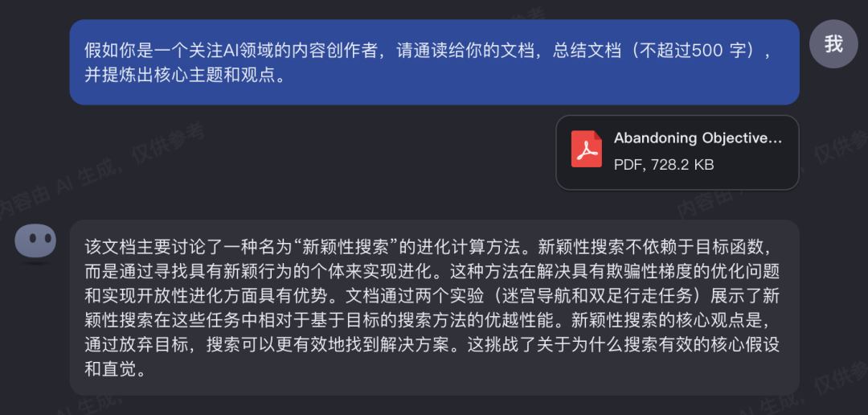
Task: Click the AI summary response bubble
Action: pyautogui.click(x=434, y=306)
